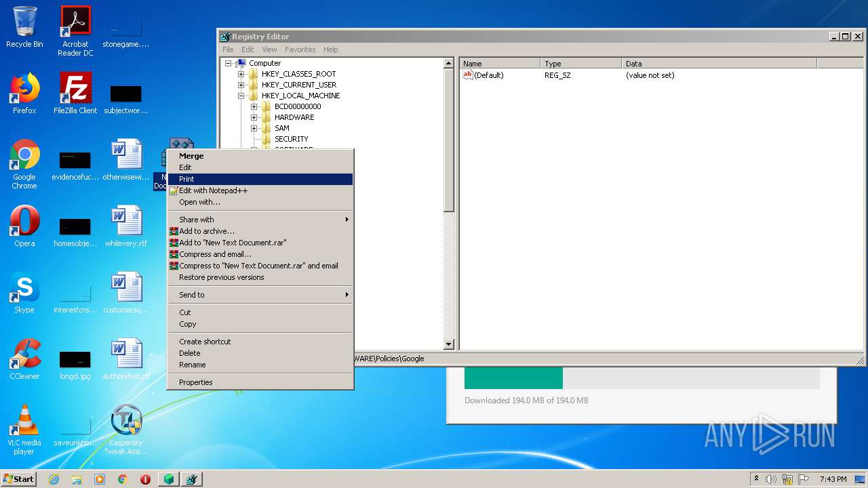Expand HKEY_CLASSES_ROOT node

(241, 74)
